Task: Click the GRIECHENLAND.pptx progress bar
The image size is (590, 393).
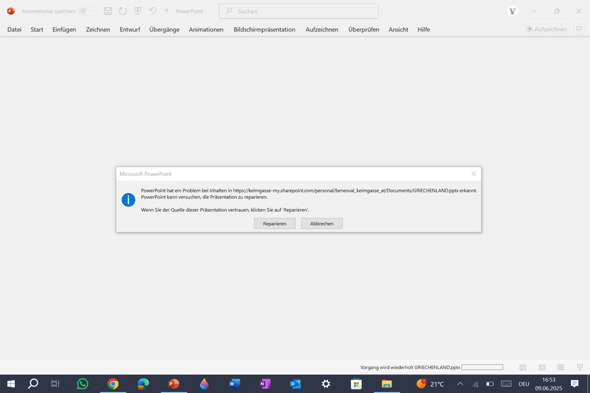Action: tap(482, 367)
